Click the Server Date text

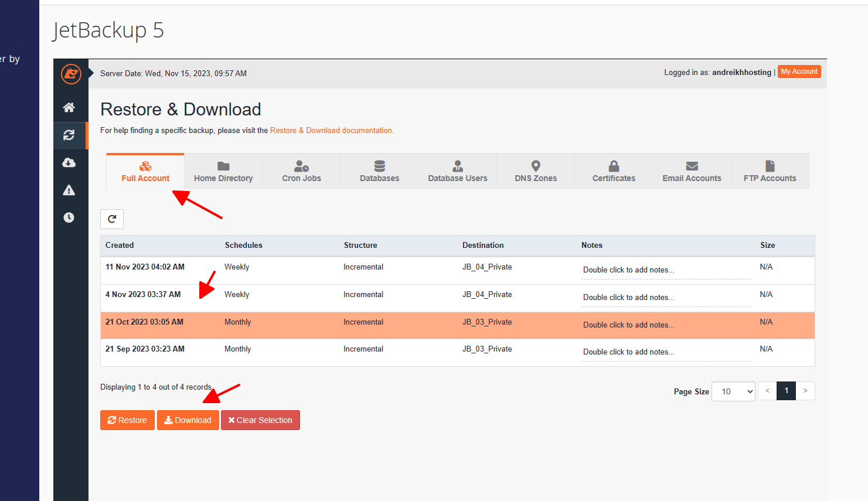point(173,74)
